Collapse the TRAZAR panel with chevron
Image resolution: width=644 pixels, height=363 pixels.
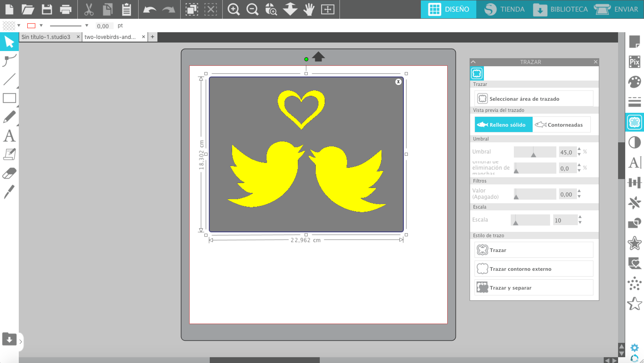point(473,62)
